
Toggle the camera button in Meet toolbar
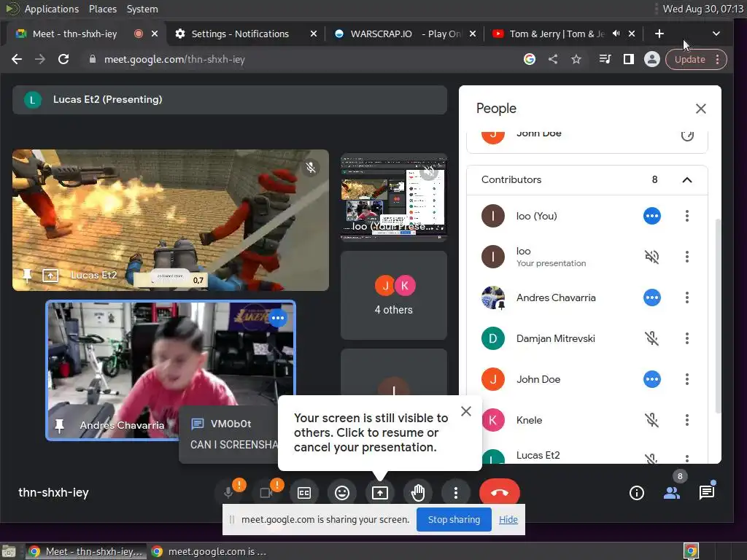pyautogui.click(x=266, y=492)
